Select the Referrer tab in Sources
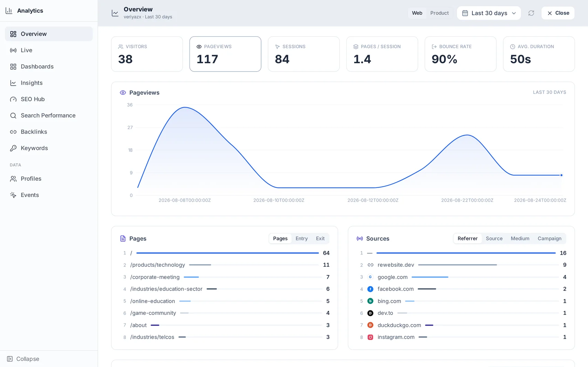 pos(468,238)
